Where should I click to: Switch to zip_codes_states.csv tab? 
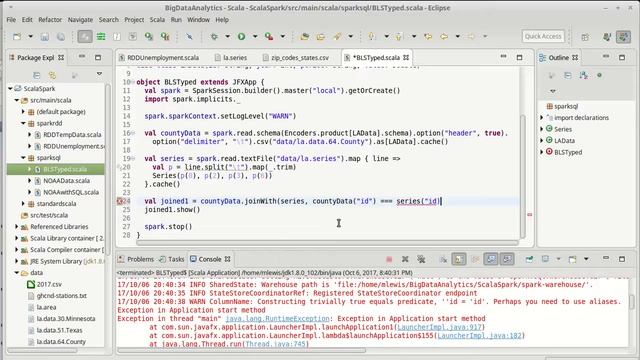coord(300,58)
